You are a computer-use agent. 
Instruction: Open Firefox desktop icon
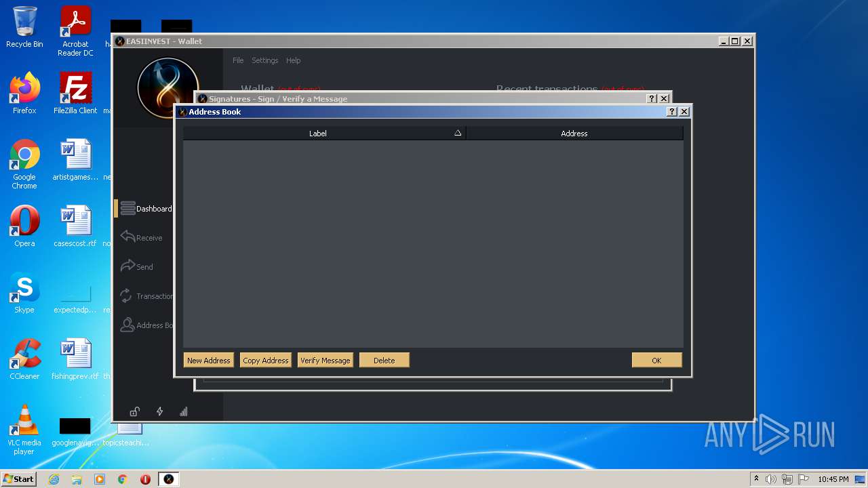coord(24,94)
